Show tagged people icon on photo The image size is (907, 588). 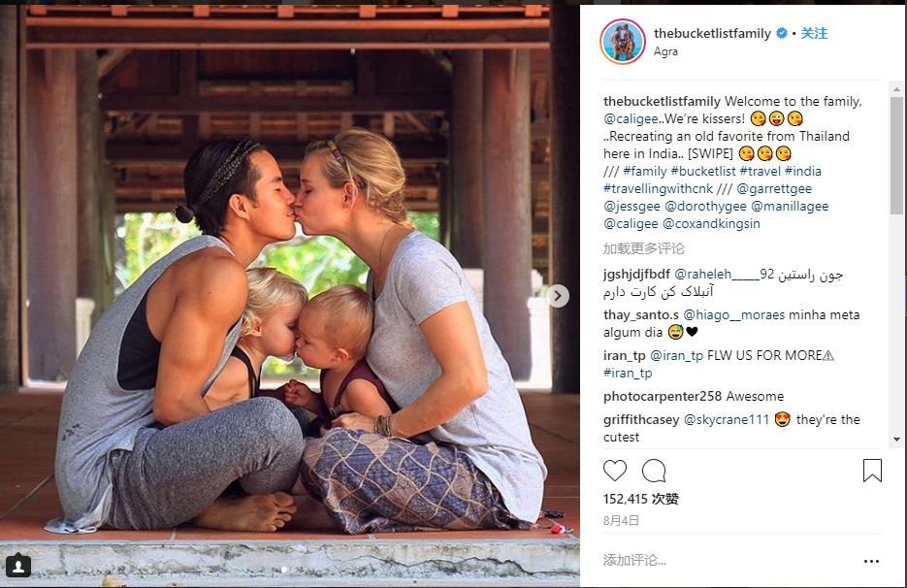17,565
